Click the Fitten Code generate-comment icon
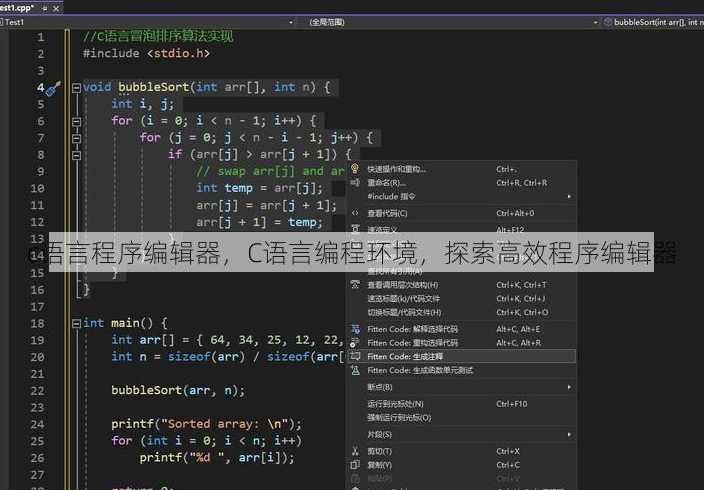Screen dimensions: 704x490 click(355, 356)
